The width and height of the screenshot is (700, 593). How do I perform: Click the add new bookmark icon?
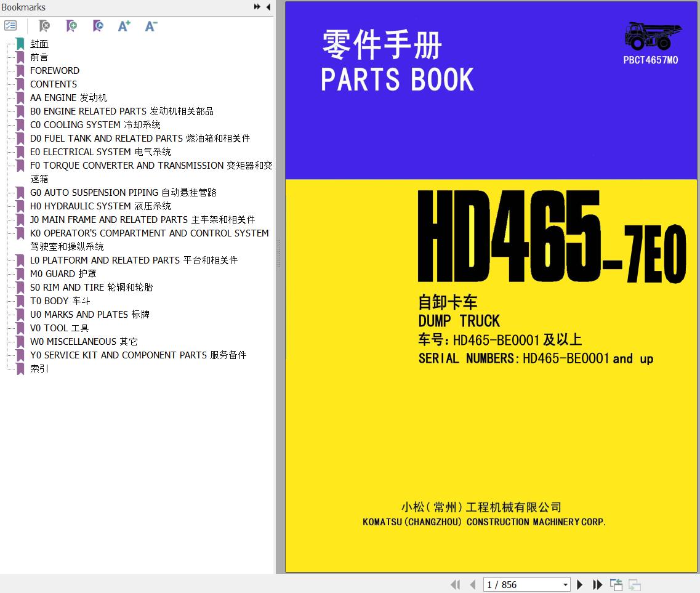71,26
